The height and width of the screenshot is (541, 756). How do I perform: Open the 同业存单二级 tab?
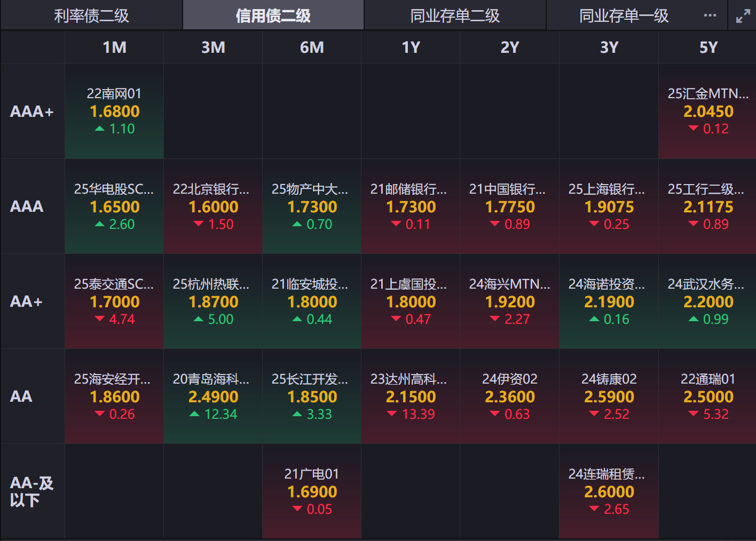(455, 15)
